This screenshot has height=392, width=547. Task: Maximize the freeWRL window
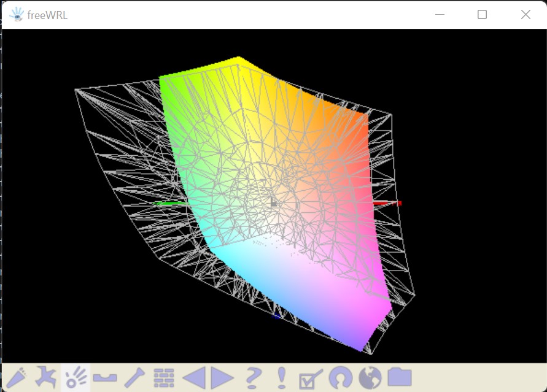482,14
